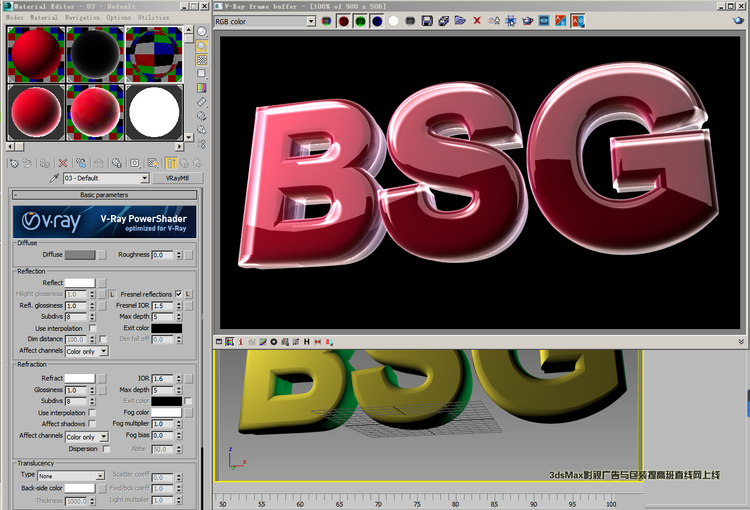Click the Show Map in Viewport icon
Screen dimensions: 750x510
[x=153, y=163]
